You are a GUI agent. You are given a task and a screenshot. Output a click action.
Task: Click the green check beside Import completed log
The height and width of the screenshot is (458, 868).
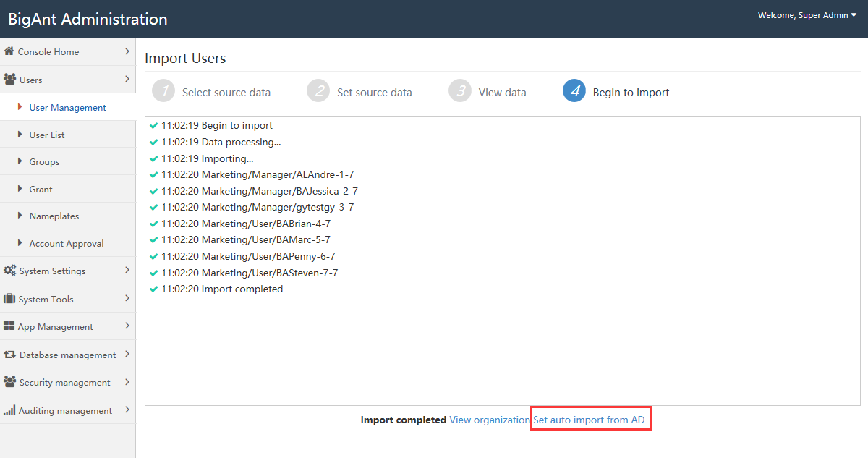tap(153, 289)
